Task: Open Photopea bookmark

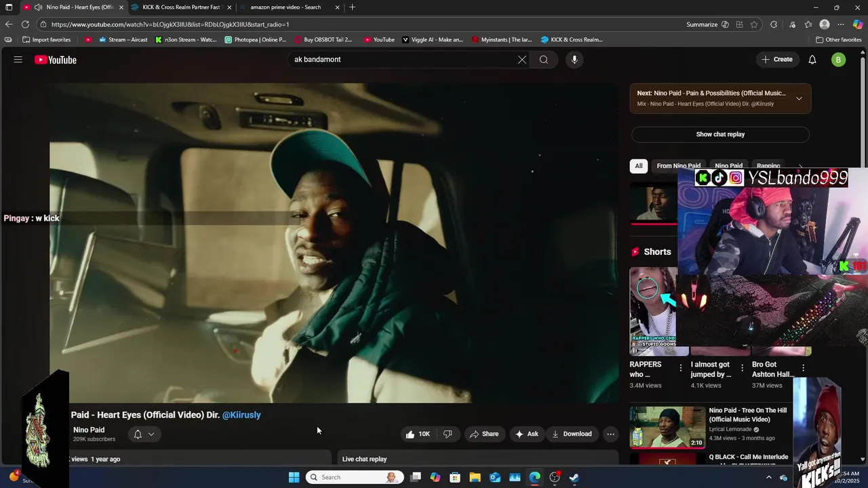Action: (x=256, y=39)
